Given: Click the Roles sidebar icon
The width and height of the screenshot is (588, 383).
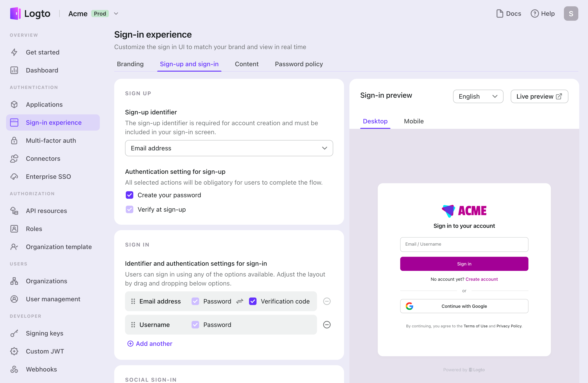Looking at the screenshot, I should click(x=15, y=228).
